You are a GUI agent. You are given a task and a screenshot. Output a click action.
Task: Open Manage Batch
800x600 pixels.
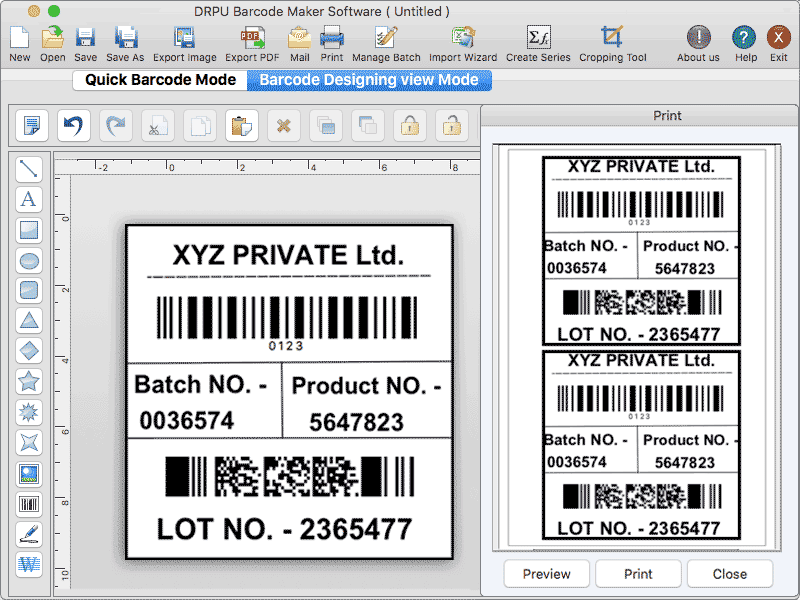386,42
